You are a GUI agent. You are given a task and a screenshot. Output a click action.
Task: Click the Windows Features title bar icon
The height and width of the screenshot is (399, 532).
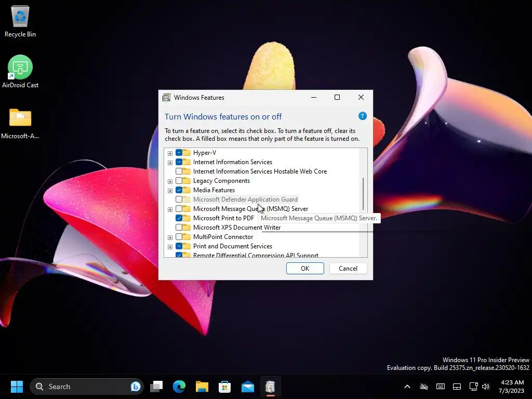pyautogui.click(x=167, y=98)
